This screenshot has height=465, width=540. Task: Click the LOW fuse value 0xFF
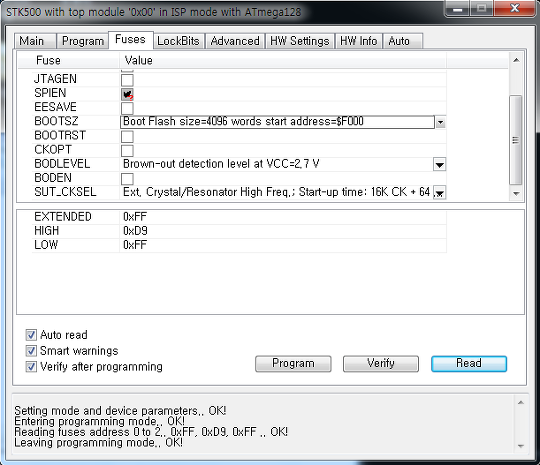coord(135,245)
